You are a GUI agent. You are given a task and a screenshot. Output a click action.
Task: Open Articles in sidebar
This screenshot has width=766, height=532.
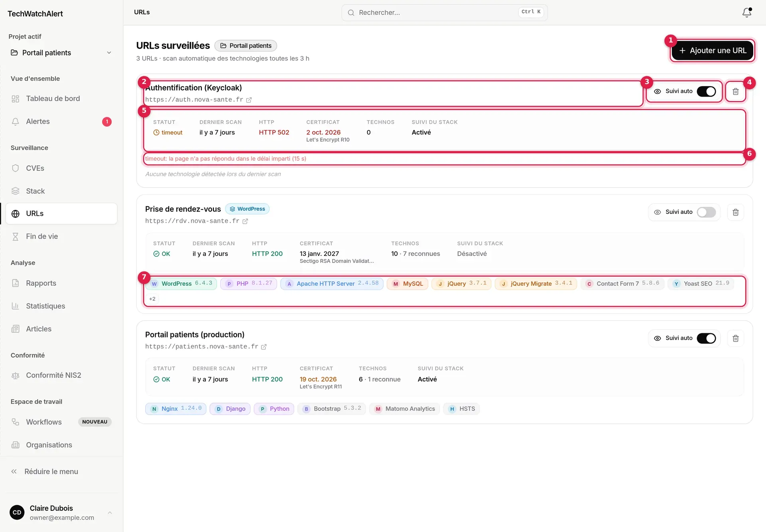coord(61,329)
